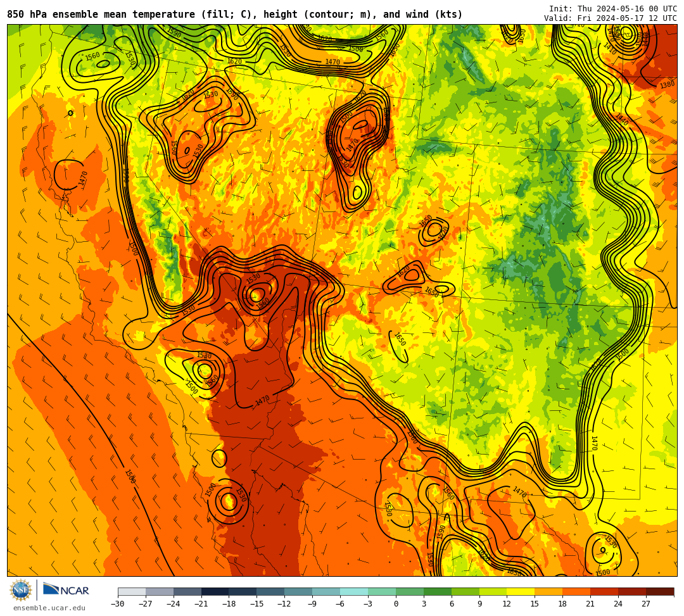Pick the darkest colorbar swatch right of 27
Screen dimensions: 684x616
click(x=660, y=591)
